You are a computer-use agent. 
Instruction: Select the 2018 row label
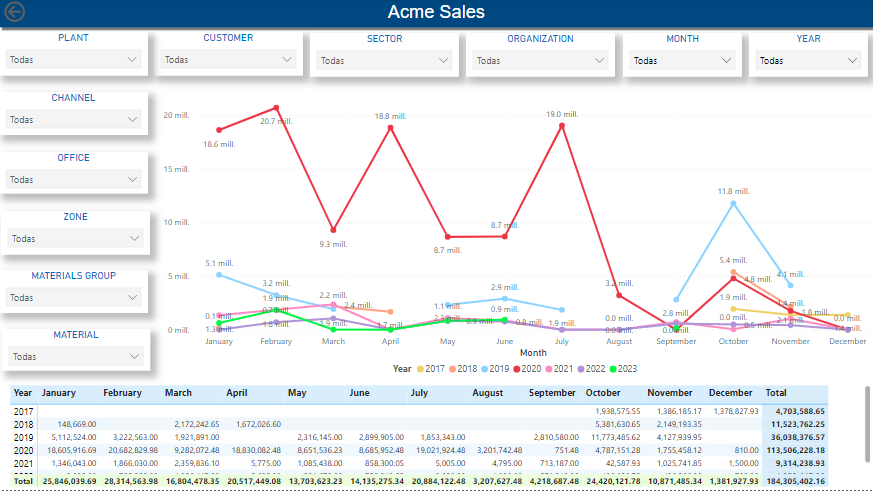coord(23,425)
